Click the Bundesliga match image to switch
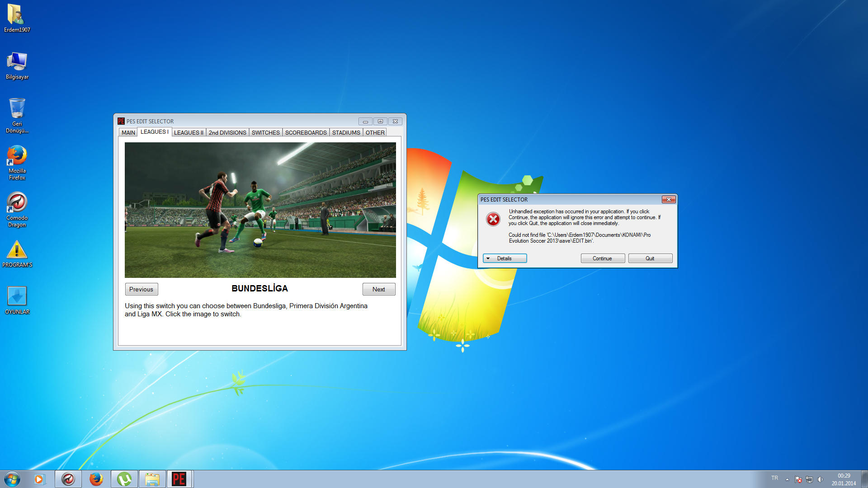Screen dimensions: 868x488 [260, 210]
